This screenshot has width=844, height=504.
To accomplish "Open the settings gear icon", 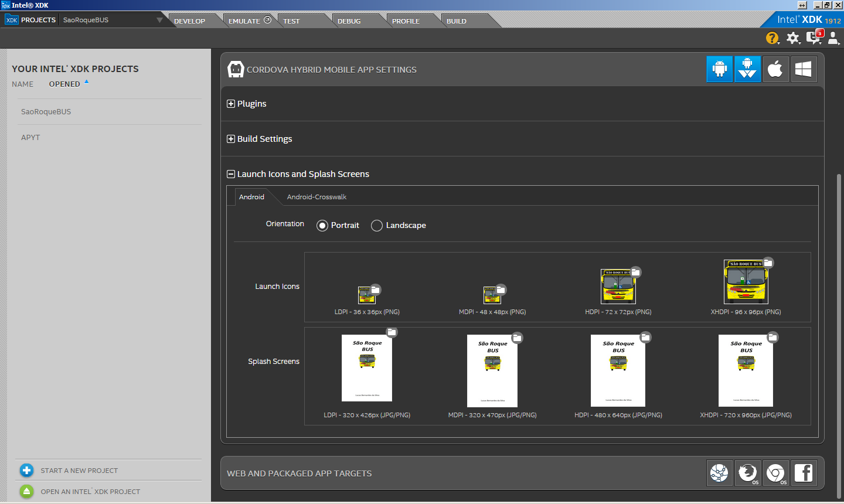I will coord(792,38).
